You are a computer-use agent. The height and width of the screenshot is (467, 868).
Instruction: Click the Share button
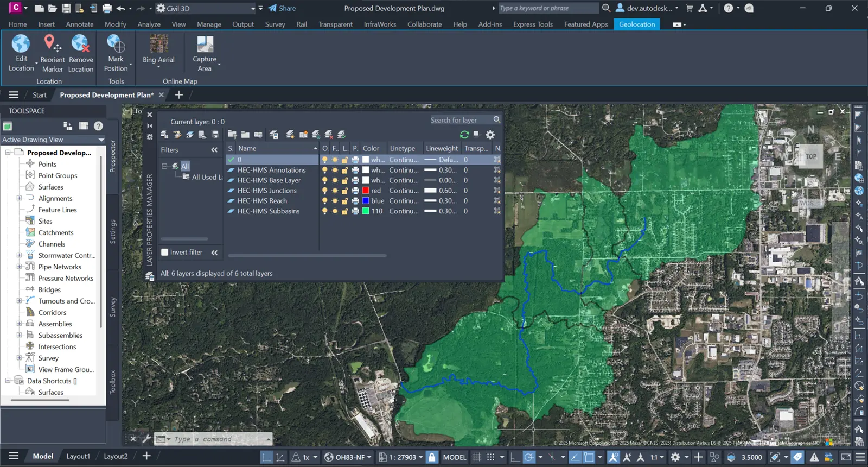click(x=282, y=8)
